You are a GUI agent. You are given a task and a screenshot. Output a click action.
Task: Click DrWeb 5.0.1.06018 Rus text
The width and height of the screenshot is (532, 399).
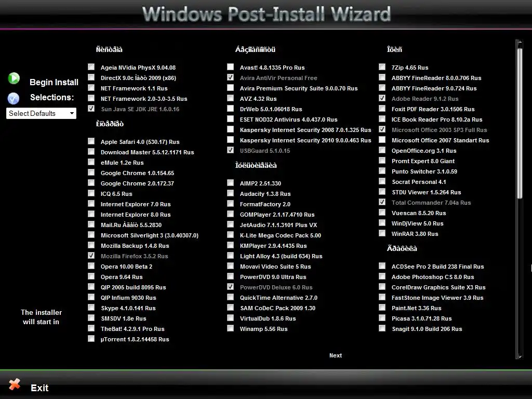point(271,109)
